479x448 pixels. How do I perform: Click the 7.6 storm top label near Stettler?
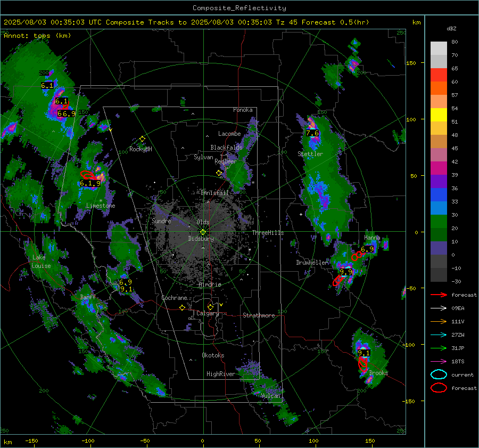[x=312, y=133]
